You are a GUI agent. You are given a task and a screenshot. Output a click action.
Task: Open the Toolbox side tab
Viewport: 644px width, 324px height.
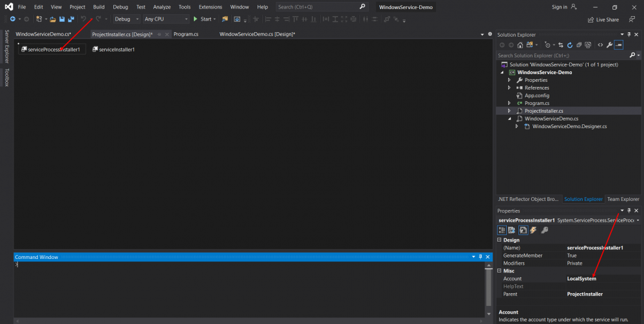(6, 77)
